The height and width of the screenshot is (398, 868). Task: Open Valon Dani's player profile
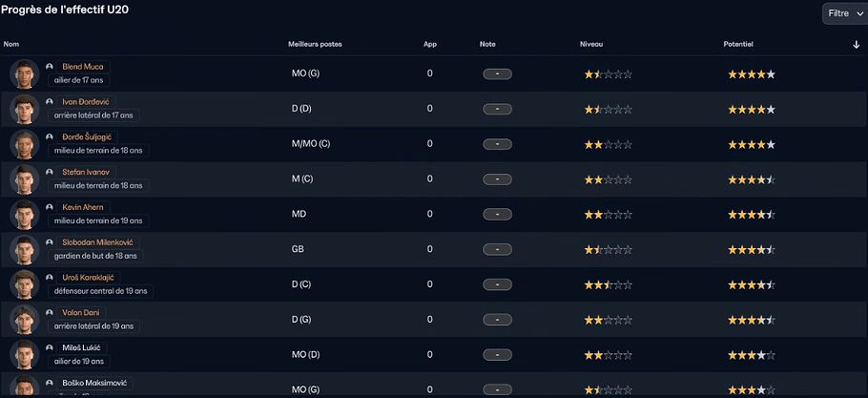81,313
